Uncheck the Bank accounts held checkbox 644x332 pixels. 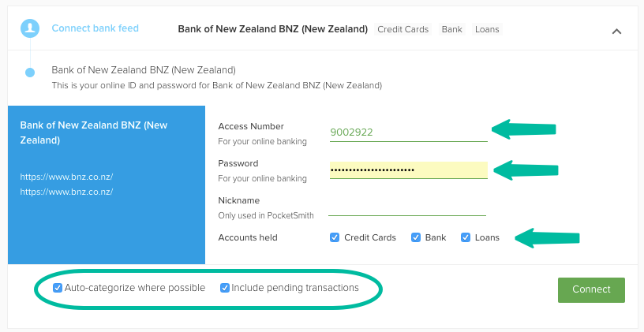pos(416,237)
